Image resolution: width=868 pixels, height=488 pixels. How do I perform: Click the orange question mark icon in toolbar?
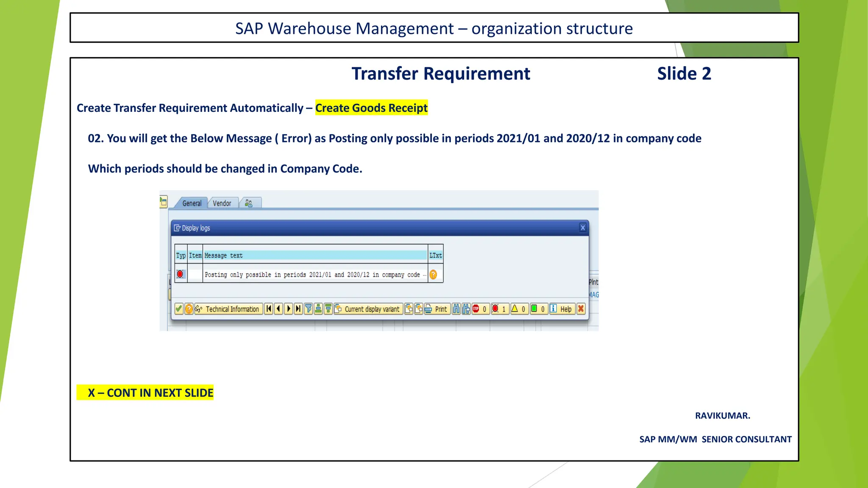pyautogui.click(x=189, y=309)
